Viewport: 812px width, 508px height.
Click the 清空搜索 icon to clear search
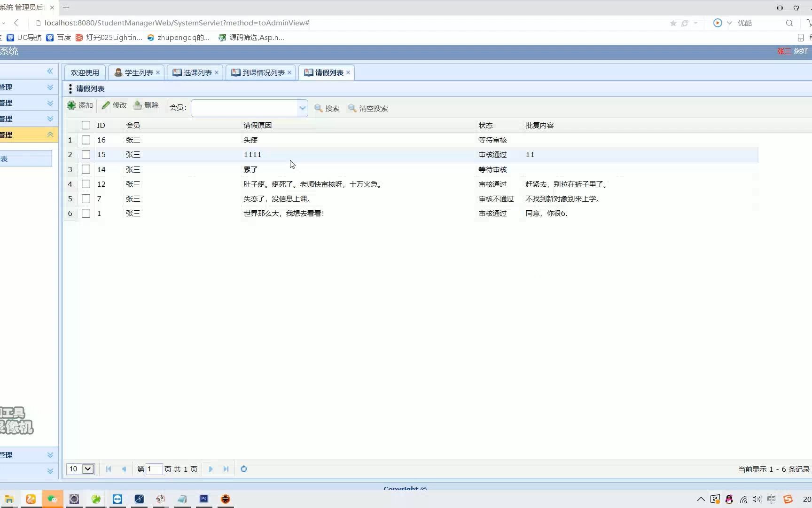click(x=352, y=108)
